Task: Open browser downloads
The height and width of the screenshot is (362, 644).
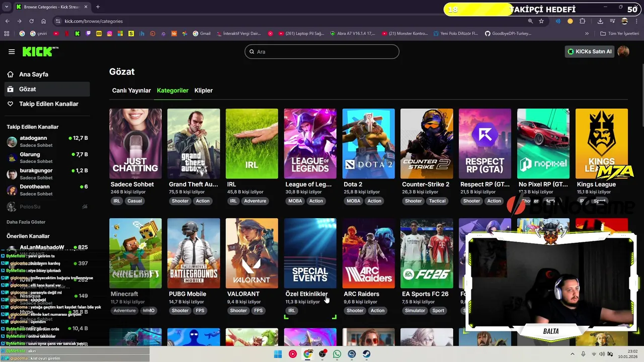Action: point(600,21)
